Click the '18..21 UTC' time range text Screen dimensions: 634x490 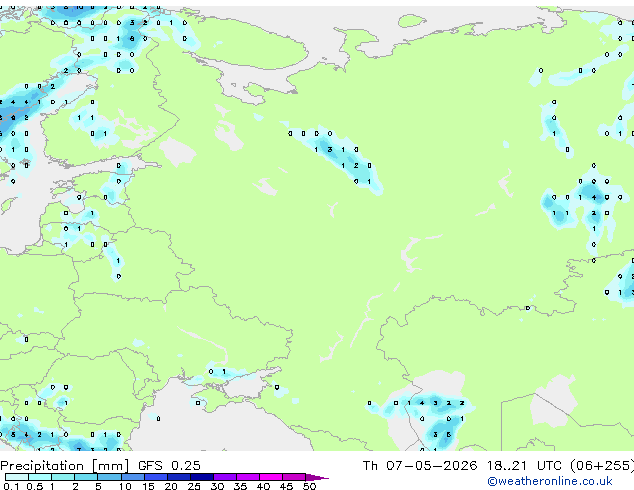[x=524, y=465]
